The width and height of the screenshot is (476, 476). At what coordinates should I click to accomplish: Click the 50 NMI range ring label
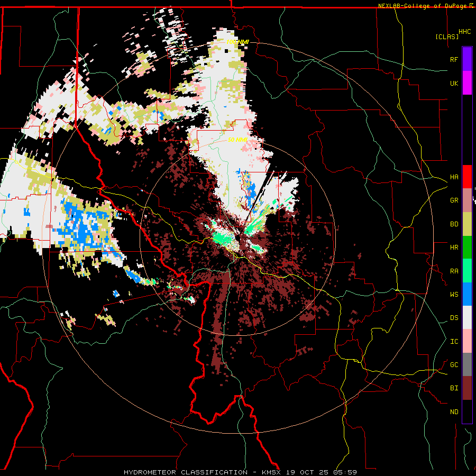237,140
